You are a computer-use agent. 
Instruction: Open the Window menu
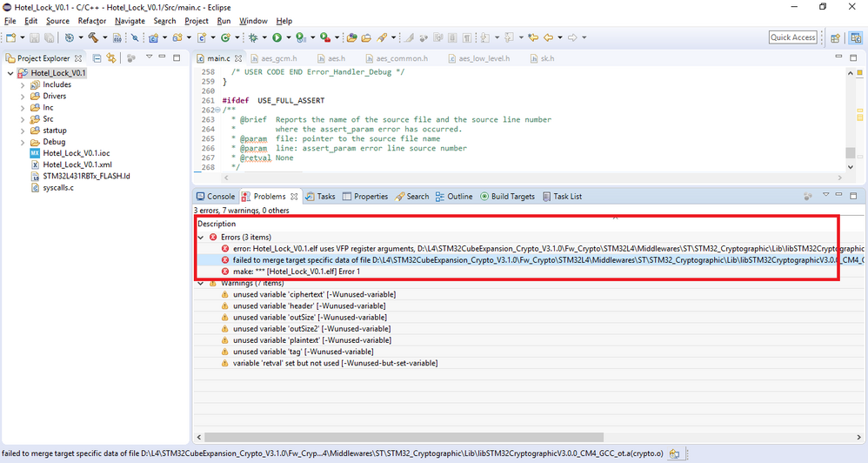(x=253, y=21)
